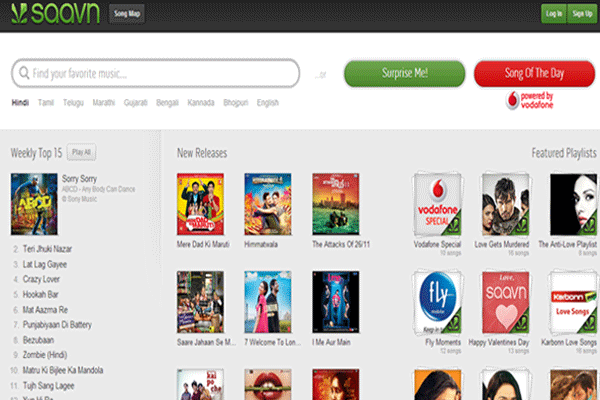600x400 pixels.
Task: Play Zombie (Hindi) from top list
Action: click(45, 355)
